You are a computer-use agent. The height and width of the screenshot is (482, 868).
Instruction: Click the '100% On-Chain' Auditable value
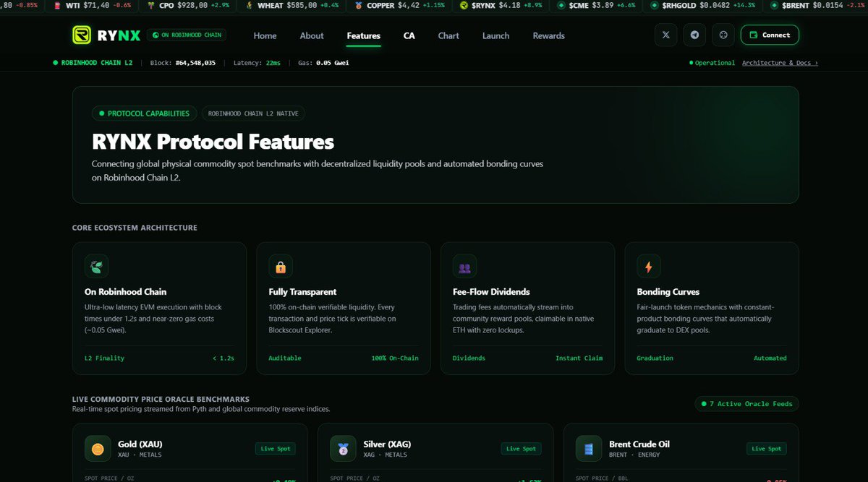(394, 358)
